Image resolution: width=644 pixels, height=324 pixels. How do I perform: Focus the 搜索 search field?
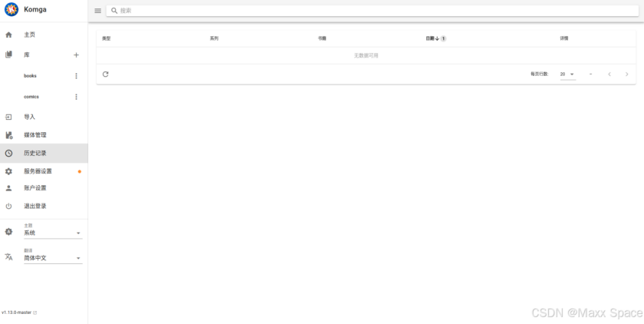tap(372, 11)
